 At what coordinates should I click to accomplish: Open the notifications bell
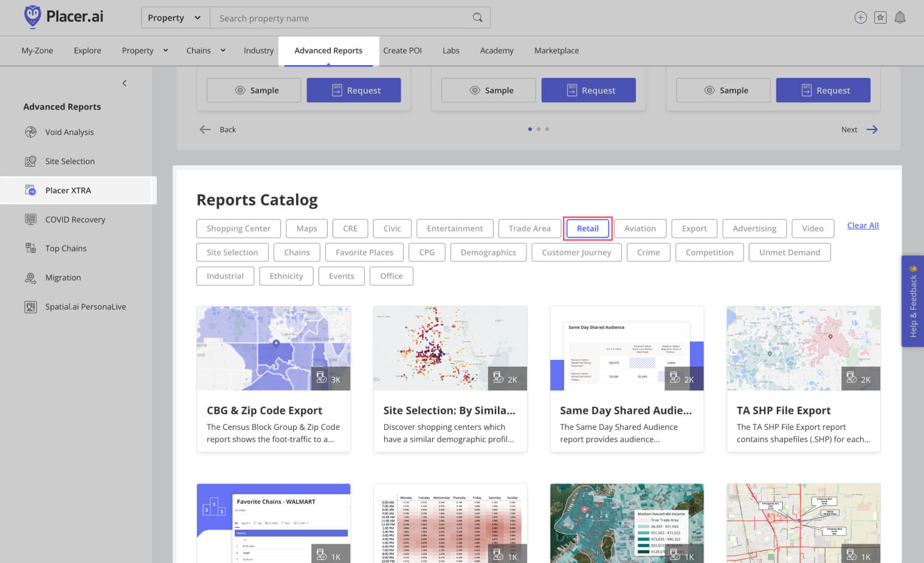point(900,18)
